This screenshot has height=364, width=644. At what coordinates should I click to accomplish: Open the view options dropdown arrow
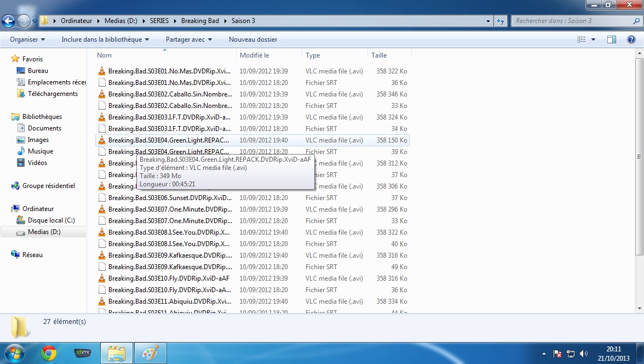click(593, 39)
